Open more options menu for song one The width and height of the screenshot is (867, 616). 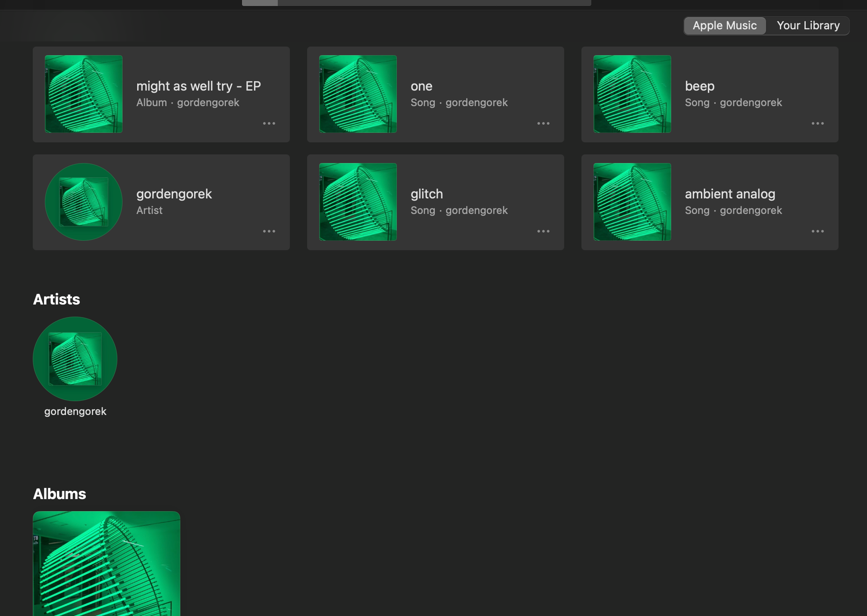[543, 123]
